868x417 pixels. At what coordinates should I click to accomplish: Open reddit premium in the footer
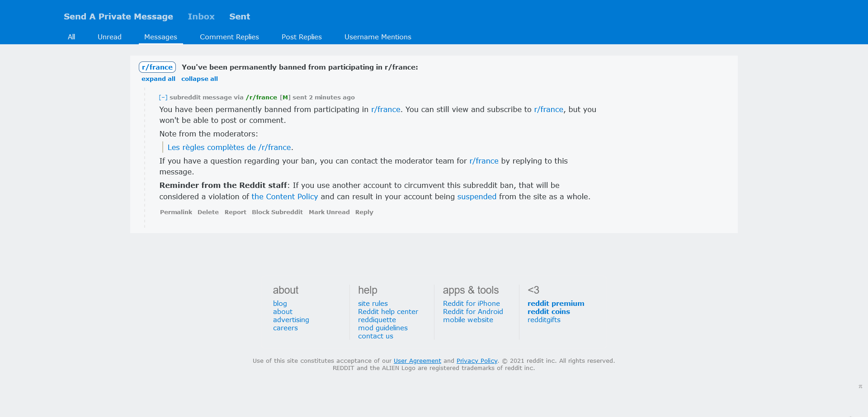point(556,304)
